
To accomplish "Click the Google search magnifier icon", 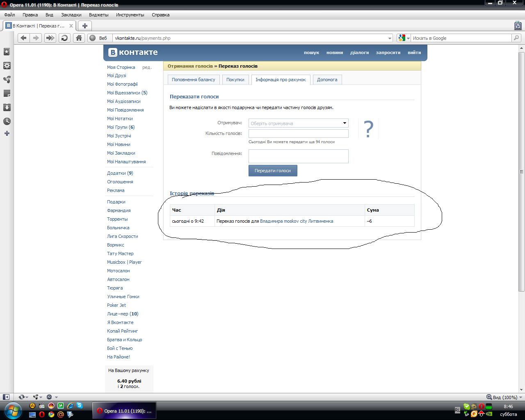I will pyautogui.click(x=516, y=38).
